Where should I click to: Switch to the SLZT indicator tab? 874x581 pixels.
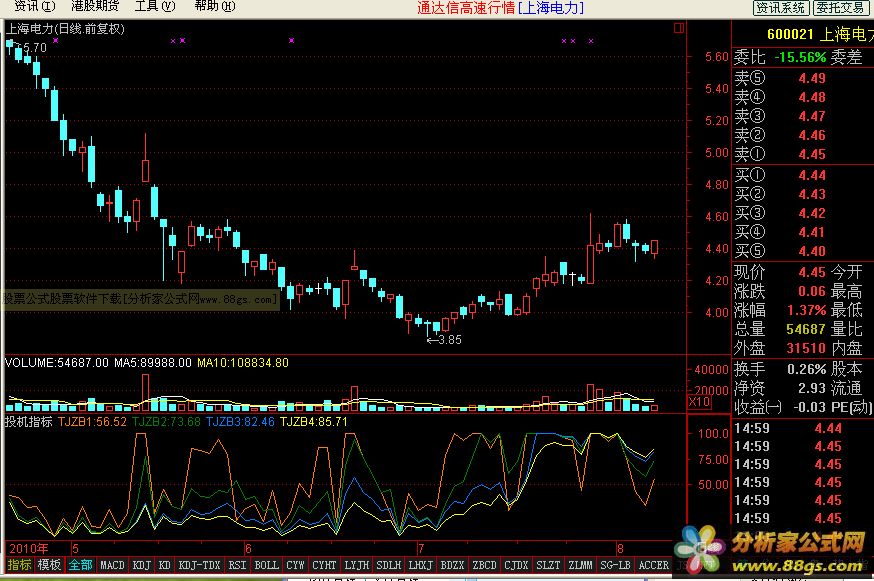click(x=548, y=565)
